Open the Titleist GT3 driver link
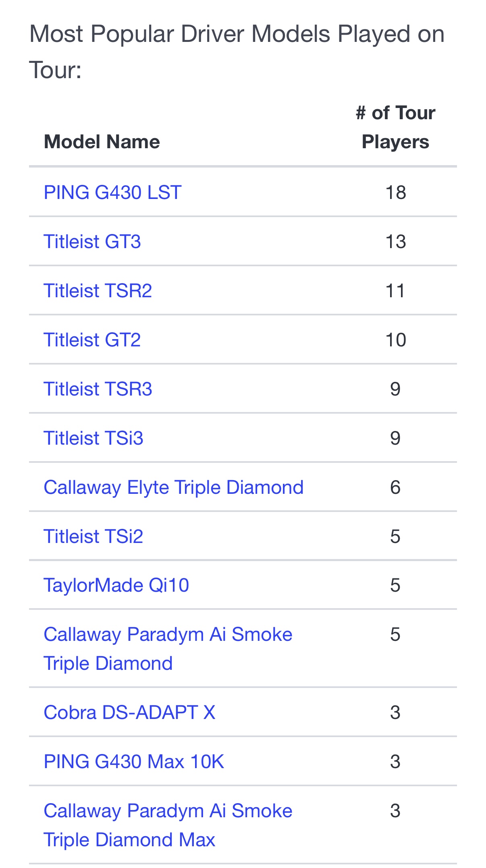486x868 pixels. (x=92, y=242)
